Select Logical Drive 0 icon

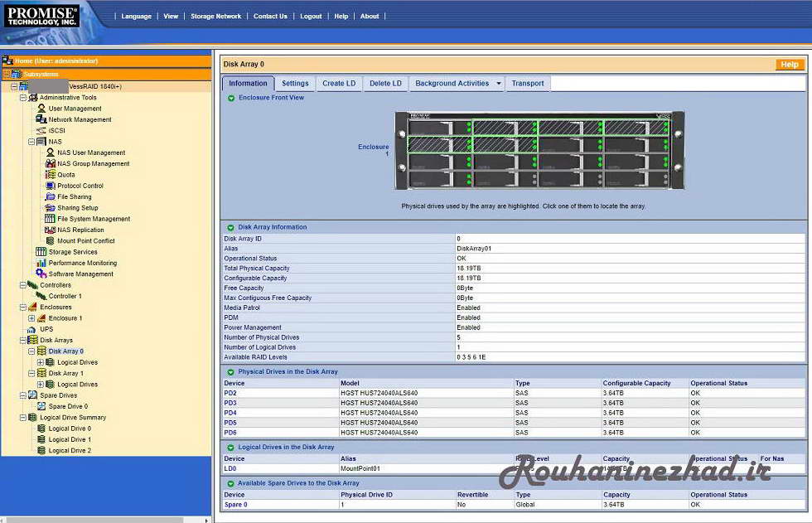tap(41, 429)
